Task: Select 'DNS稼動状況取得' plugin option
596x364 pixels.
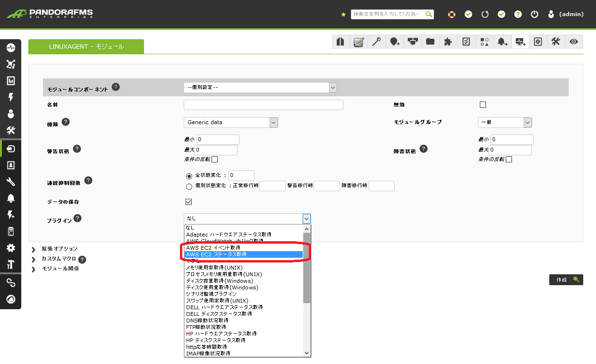Action: (243, 321)
